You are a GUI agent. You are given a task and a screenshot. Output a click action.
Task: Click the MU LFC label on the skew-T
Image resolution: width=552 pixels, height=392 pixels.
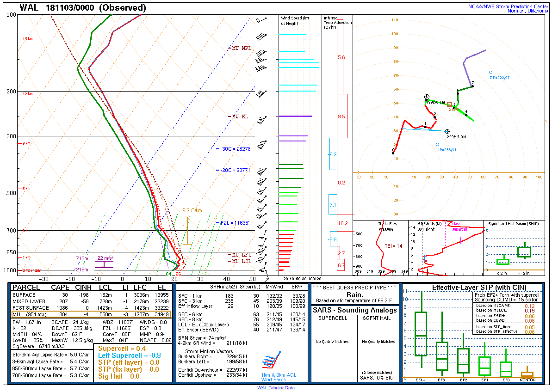click(x=242, y=255)
